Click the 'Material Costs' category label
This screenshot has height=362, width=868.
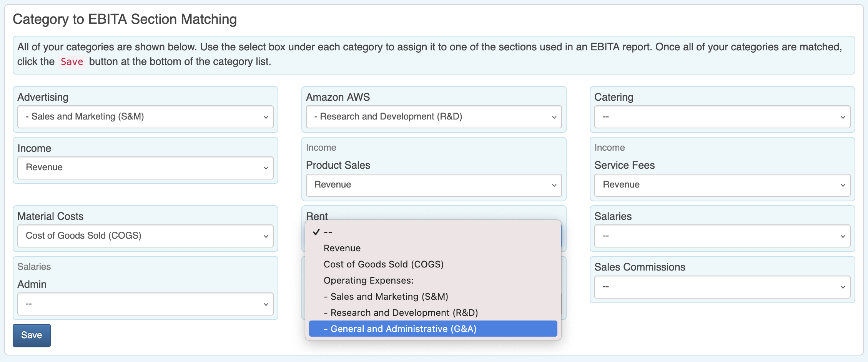click(50, 216)
